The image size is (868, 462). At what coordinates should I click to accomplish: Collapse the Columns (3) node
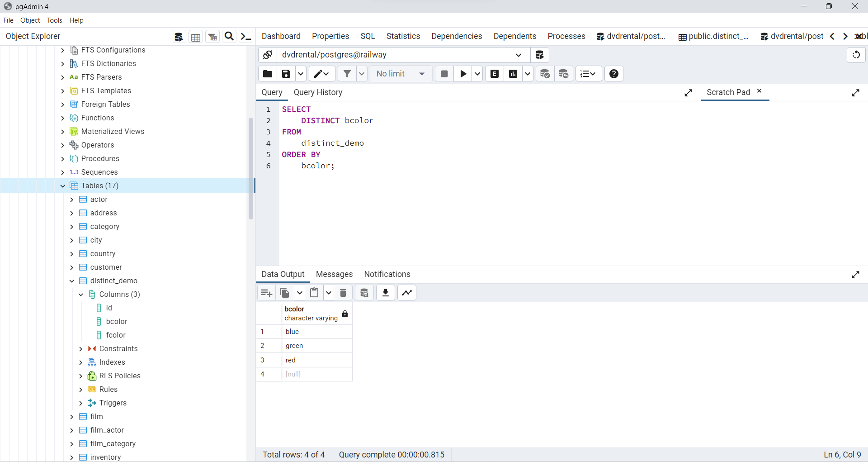[x=81, y=295]
